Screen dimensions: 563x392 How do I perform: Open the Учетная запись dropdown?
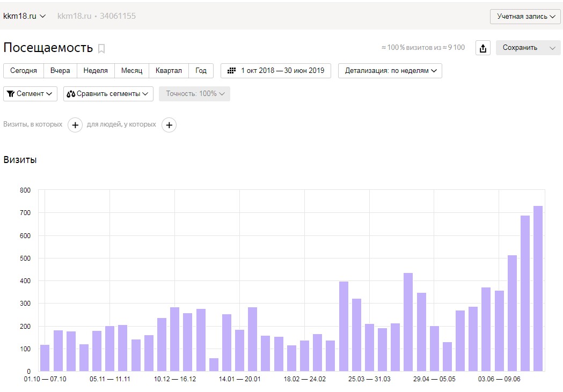525,17
